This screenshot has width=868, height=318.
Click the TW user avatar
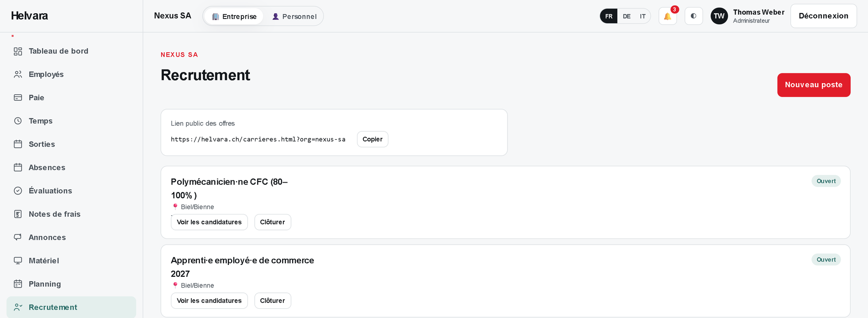tap(719, 16)
